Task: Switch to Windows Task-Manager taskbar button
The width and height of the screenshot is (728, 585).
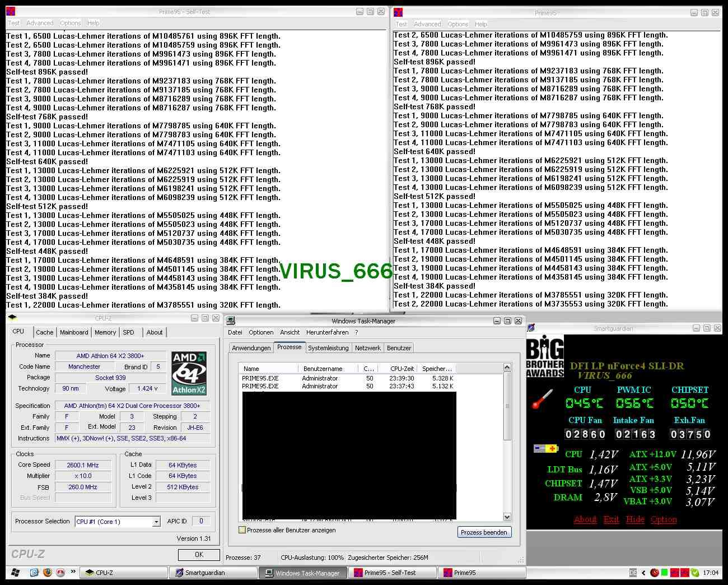Action: point(303,573)
